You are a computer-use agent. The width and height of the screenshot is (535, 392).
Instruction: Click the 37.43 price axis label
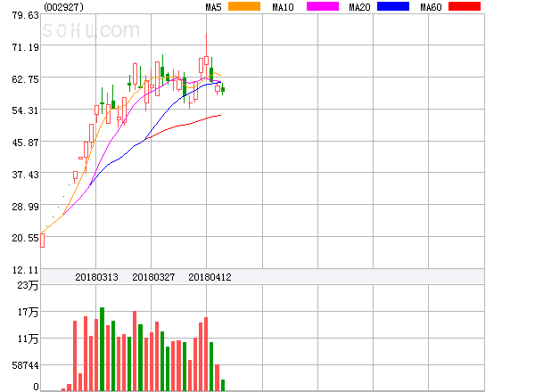26,175
